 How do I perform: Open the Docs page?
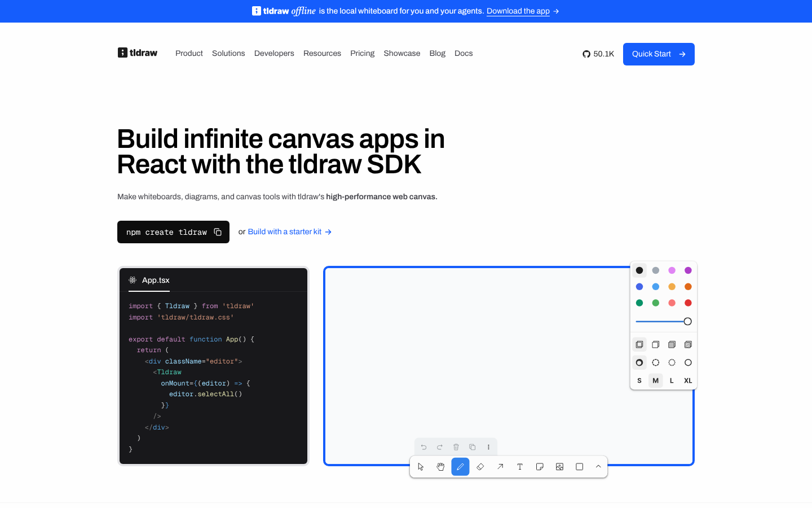click(x=464, y=54)
